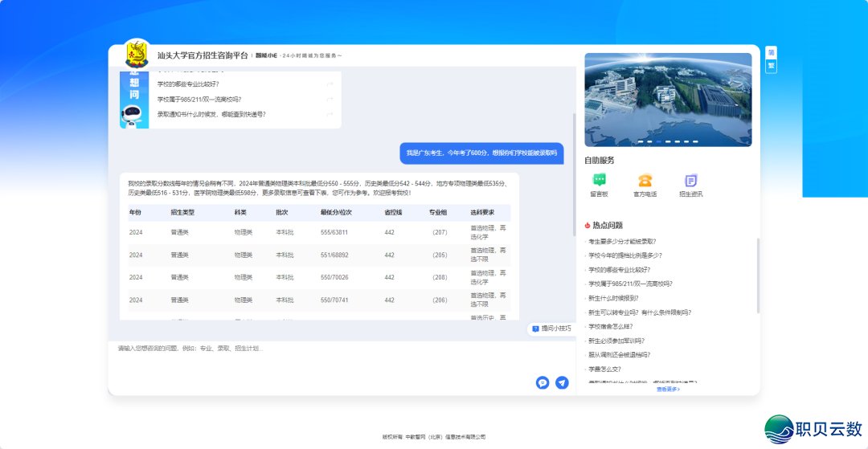
Task: Select the highlighted third carousel dot
Action: [659, 141]
